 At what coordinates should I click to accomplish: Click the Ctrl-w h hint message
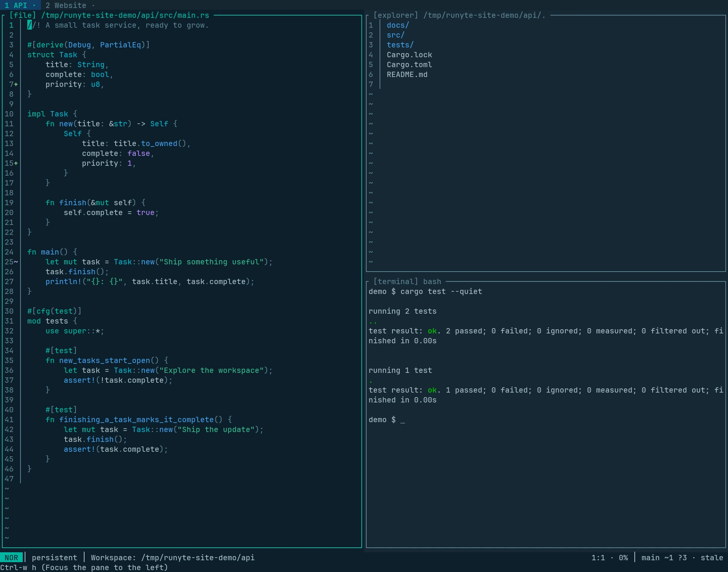pos(84,567)
